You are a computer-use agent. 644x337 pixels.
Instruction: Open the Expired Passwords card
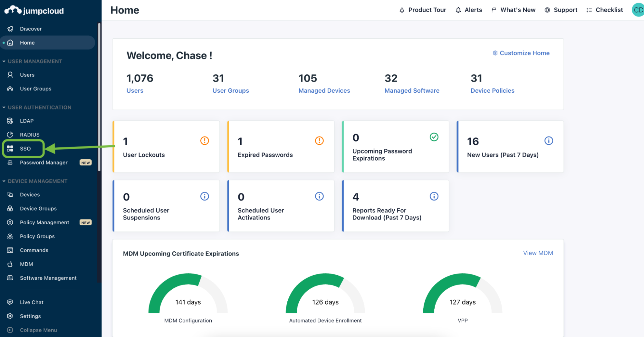pos(281,146)
